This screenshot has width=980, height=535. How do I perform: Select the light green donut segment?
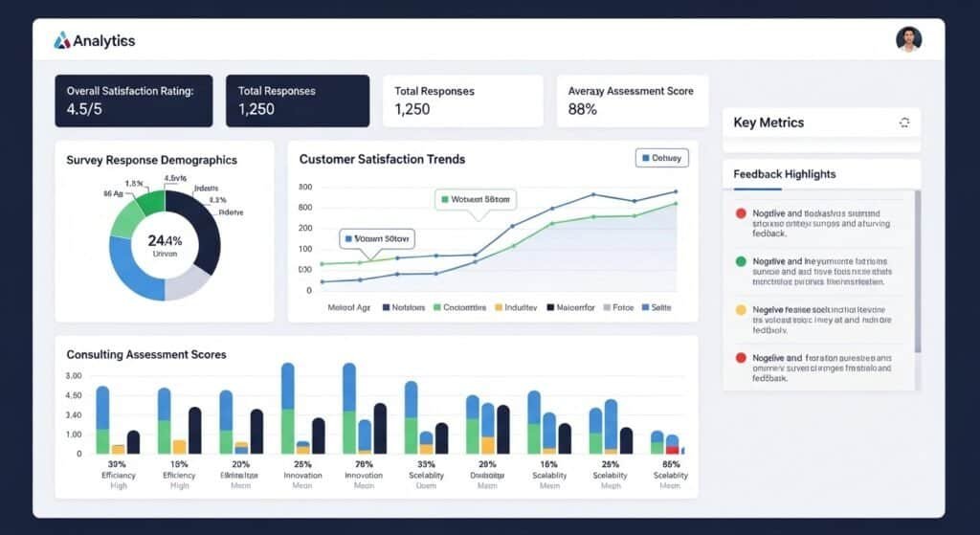pyautogui.click(x=125, y=219)
